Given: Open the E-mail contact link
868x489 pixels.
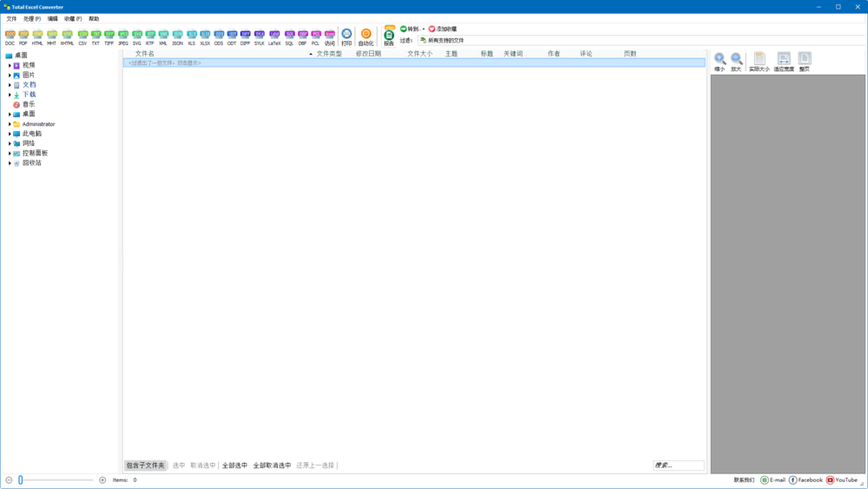Looking at the screenshot, I should [773, 480].
